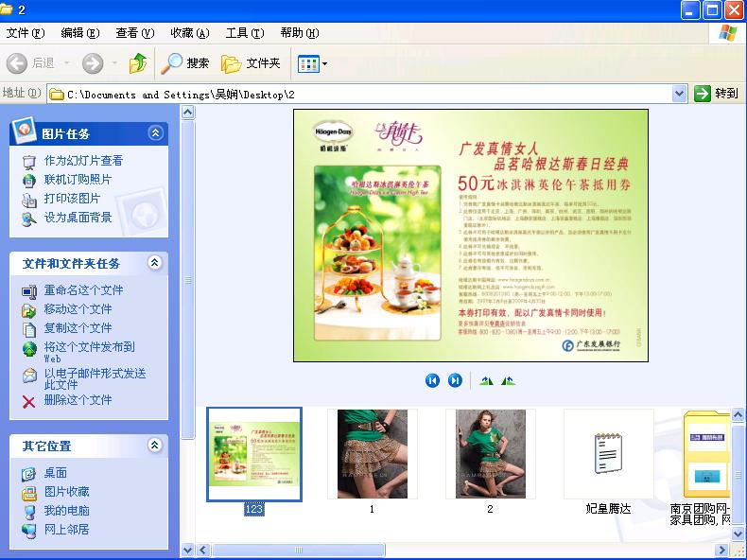Rotate image clockwise
Image resolution: width=747 pixels, height=560 pixels.
486,380
